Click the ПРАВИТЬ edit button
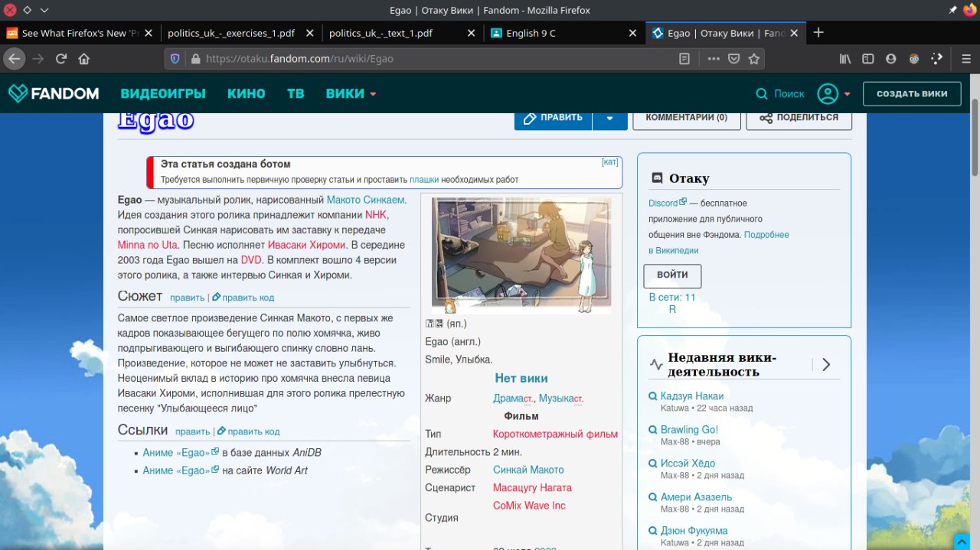 (x=553, y=118)
